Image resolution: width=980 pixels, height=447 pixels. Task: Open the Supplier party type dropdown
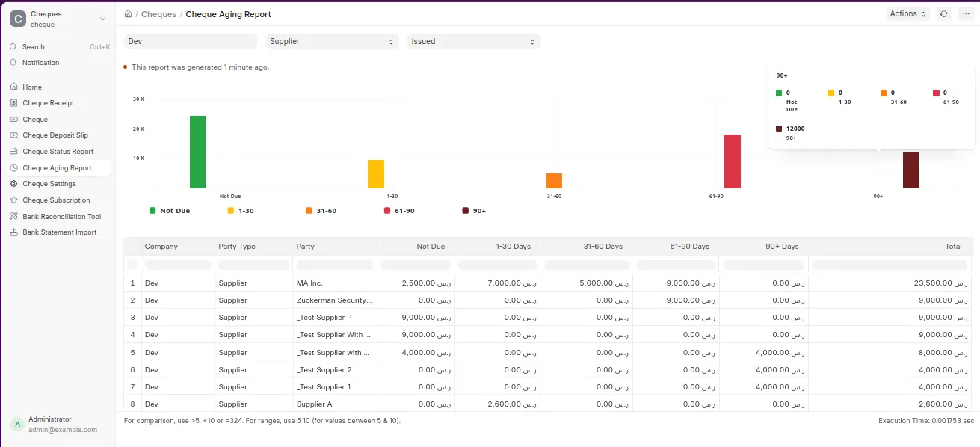332,42
